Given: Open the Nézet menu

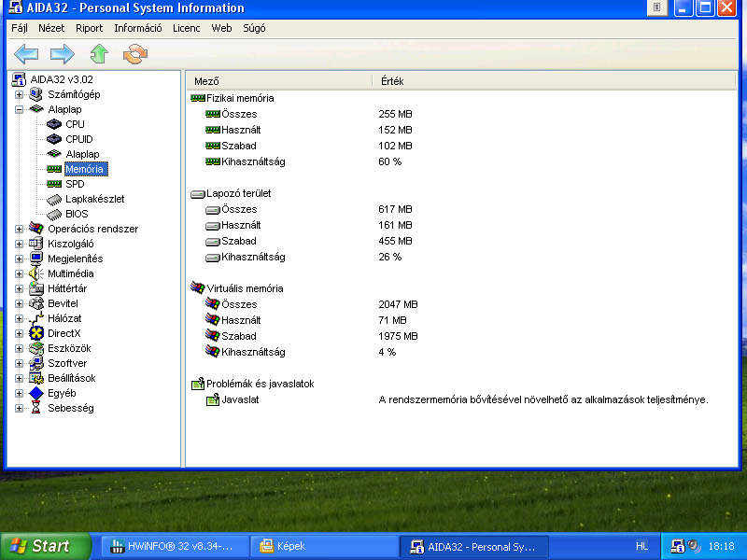Looking at the screenshot, I should [51, 28].
